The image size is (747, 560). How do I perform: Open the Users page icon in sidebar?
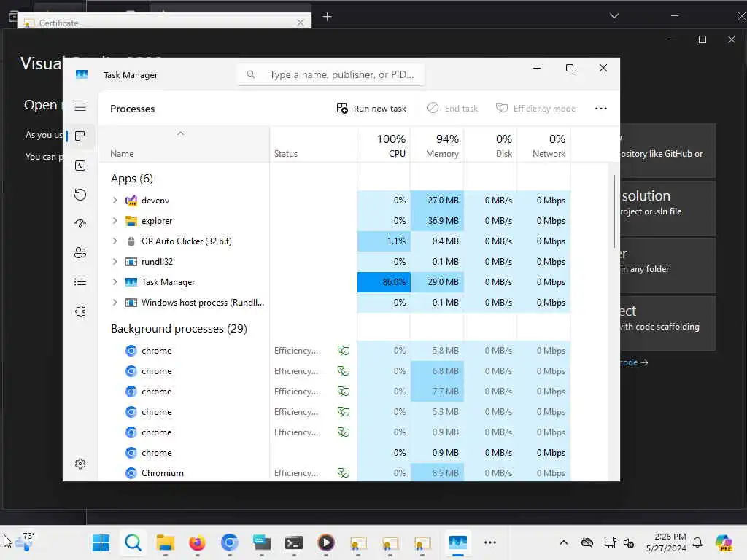(x=80, y=252)
